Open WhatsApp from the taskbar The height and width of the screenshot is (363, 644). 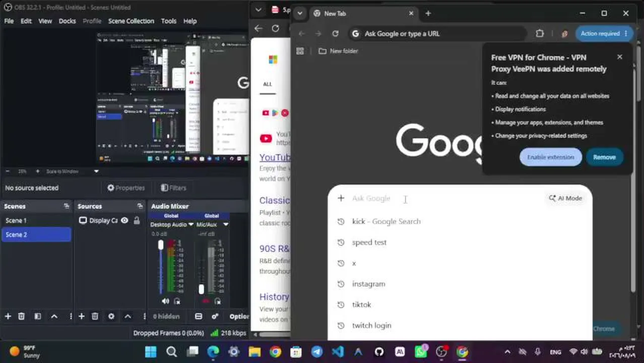pyautogui.click(x=421, y=351)
